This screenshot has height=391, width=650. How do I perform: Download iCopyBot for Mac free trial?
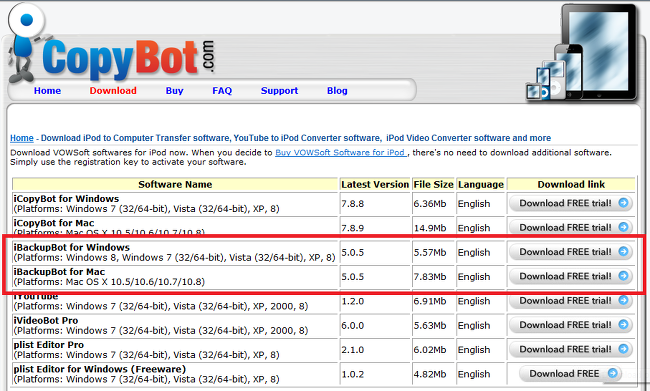pyautogui.click(x=571, y=227)
